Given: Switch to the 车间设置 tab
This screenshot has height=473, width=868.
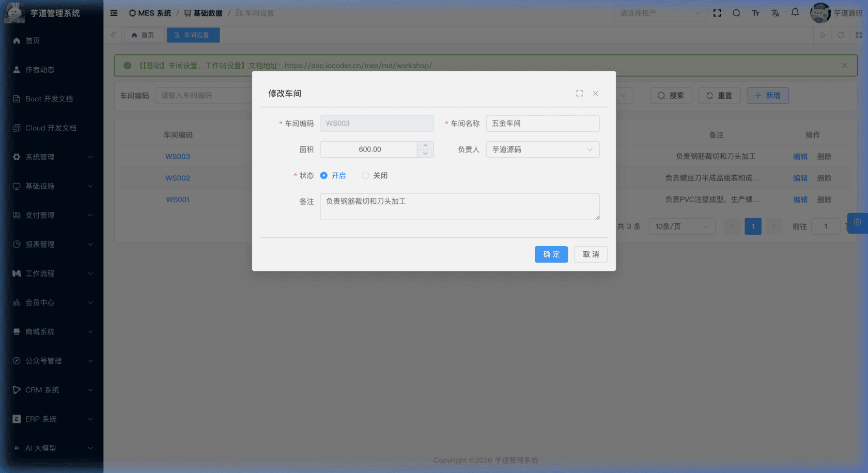Looking at the screenshot, I should [193, 35].
